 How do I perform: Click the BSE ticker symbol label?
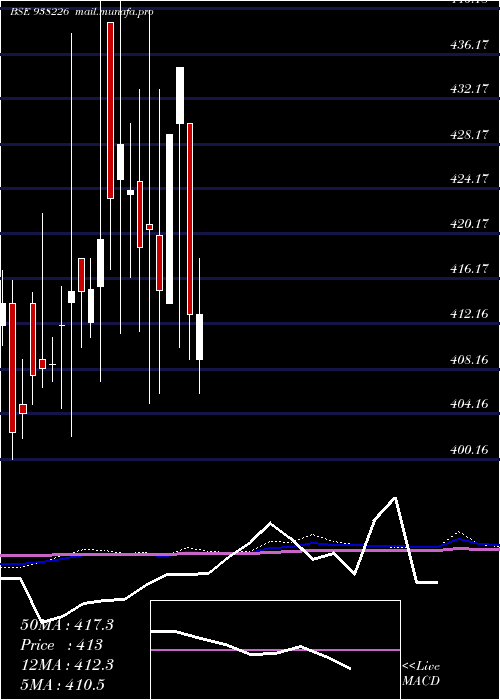39,12
